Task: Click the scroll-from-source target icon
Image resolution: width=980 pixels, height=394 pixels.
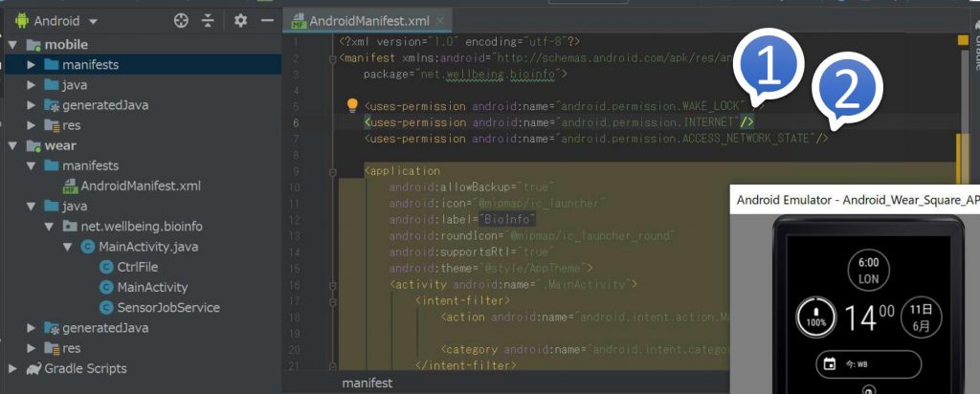Action: (181, 21)
